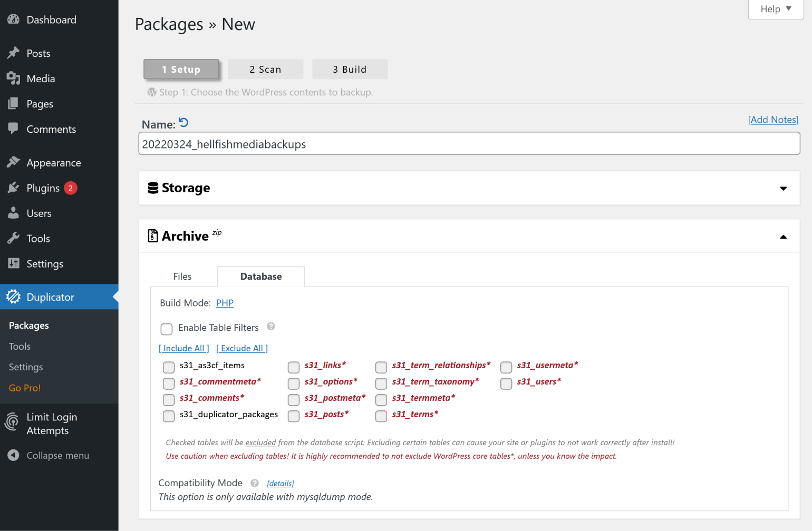Enable Table Filters checkbox

(167, 329)
